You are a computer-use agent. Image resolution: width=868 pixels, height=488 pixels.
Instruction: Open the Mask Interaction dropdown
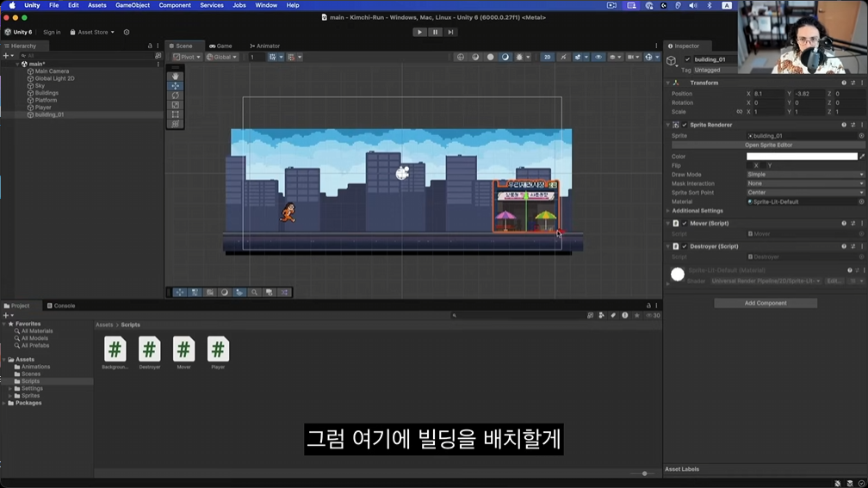[x=805, y=183]
